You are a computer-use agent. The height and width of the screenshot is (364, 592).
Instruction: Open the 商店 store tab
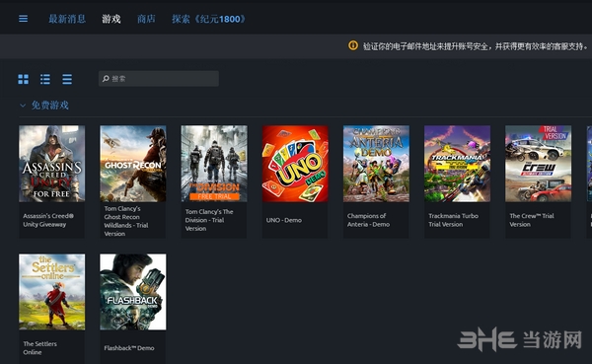[x=146, y=19]
